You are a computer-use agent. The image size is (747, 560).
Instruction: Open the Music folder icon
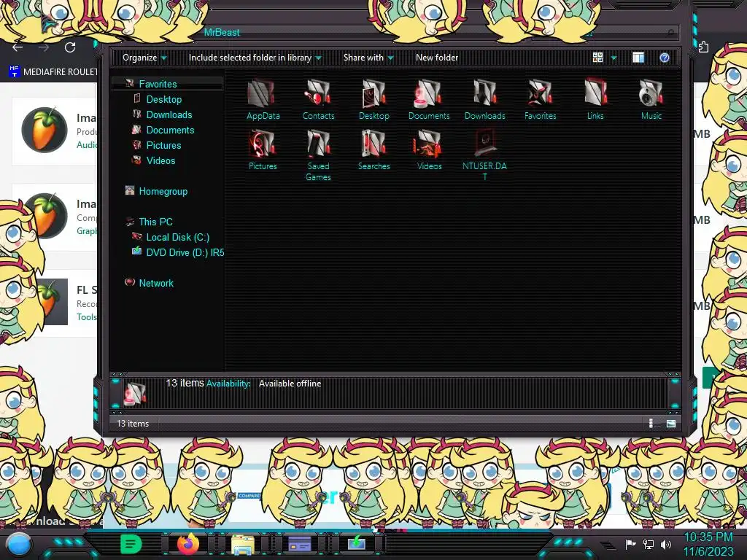pyautogui.click(x=651, y=99)
